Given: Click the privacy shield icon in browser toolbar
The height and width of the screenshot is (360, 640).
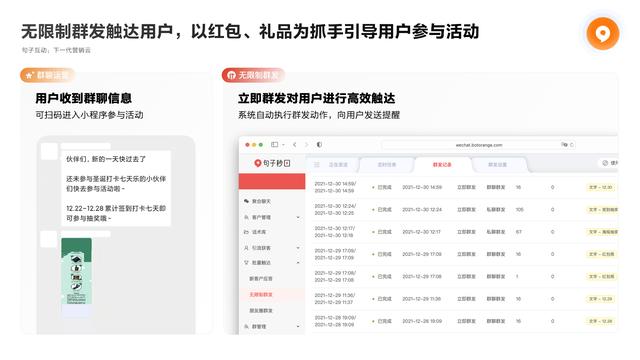Looking at the screenshot, I should click(319, 144).
